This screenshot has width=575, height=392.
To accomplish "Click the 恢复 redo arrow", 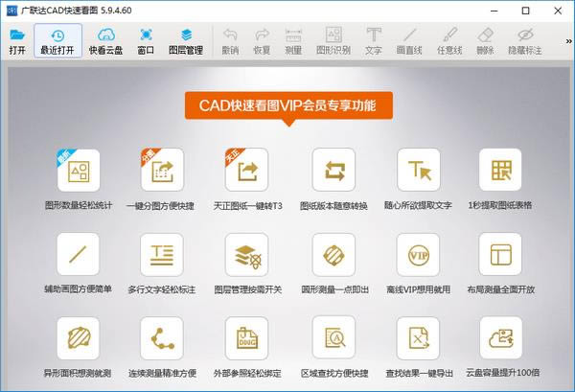I will [262, 35].
